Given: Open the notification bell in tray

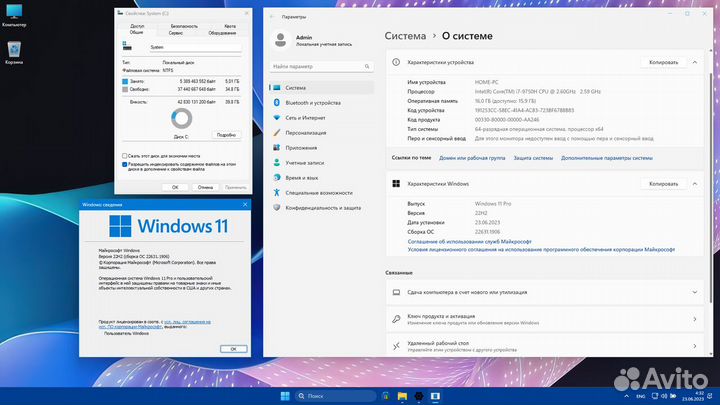Looking at the screenshot, I should point(710,396).
